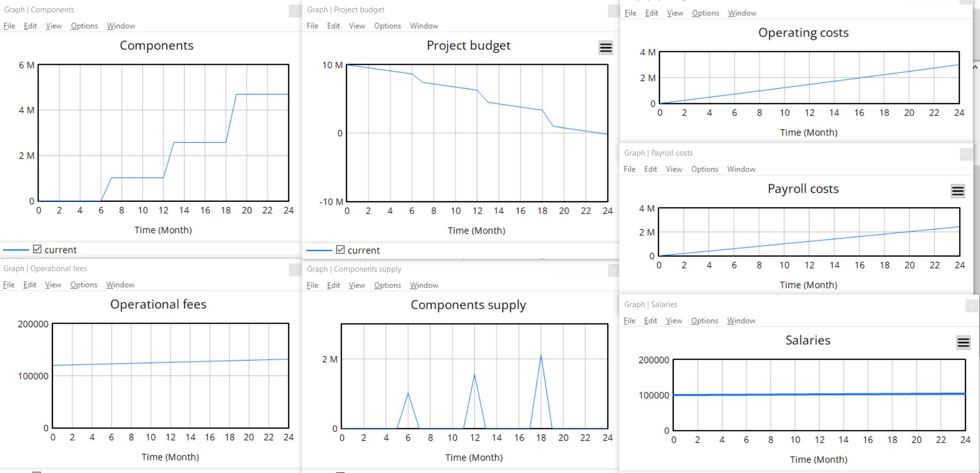Close the Components graph window
The height and width of the screenshot is (473, 980).
click(x=295, y=10)
